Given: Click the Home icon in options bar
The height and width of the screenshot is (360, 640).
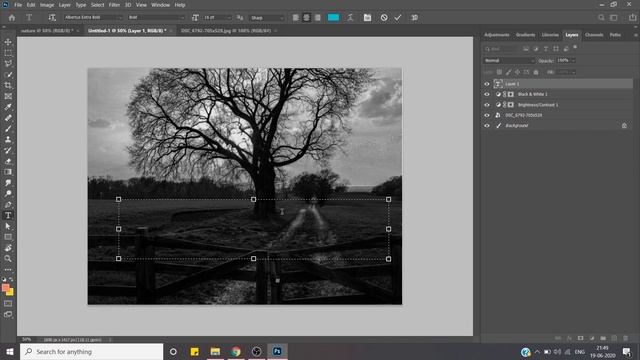Looking at the screenshot, I should click(x=12, y=18).
